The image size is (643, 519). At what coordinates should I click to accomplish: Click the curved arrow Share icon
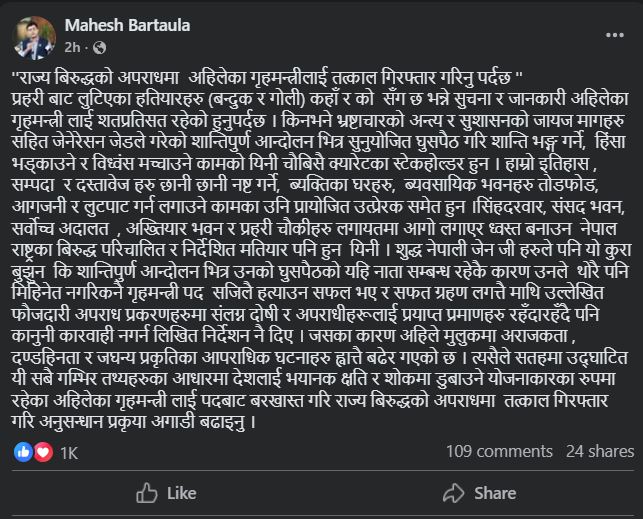coord(450,492)
